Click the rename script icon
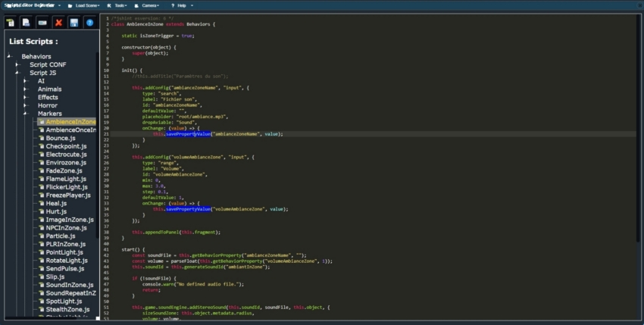The image size is (644, 325). [42, 23]
